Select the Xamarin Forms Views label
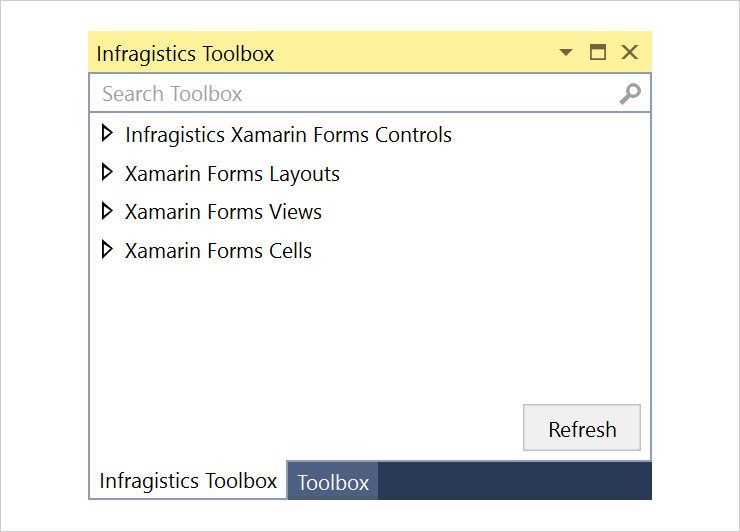Image resolution: width=740 pixels, height=532 pixels. [223, 212]
